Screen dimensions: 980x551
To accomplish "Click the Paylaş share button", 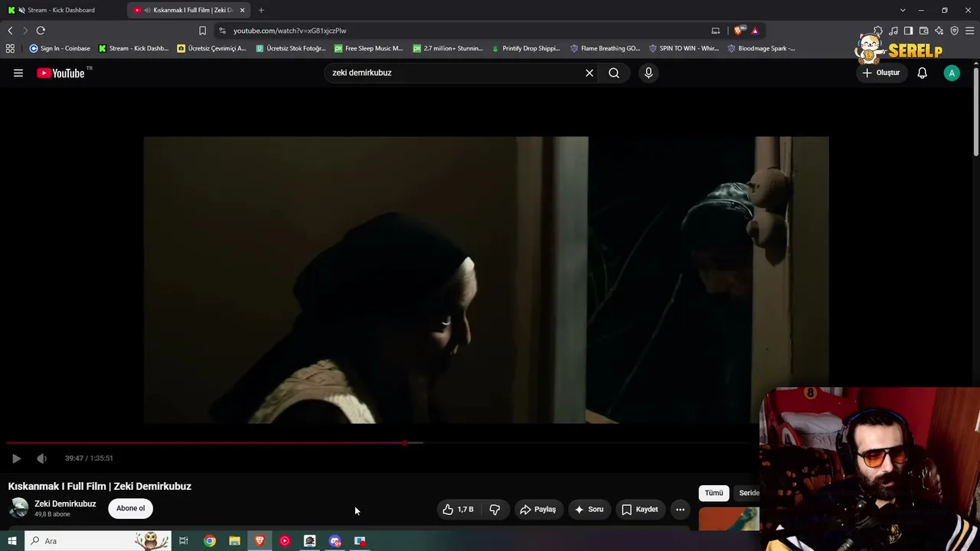I will [537, 509].
